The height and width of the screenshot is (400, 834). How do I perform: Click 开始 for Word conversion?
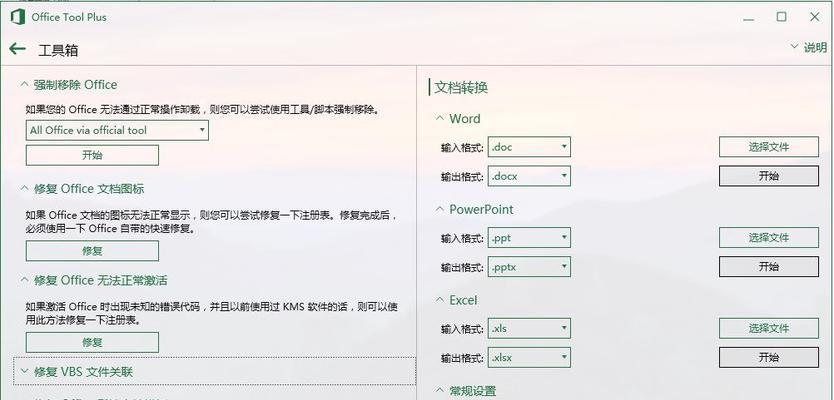[769, 176]
